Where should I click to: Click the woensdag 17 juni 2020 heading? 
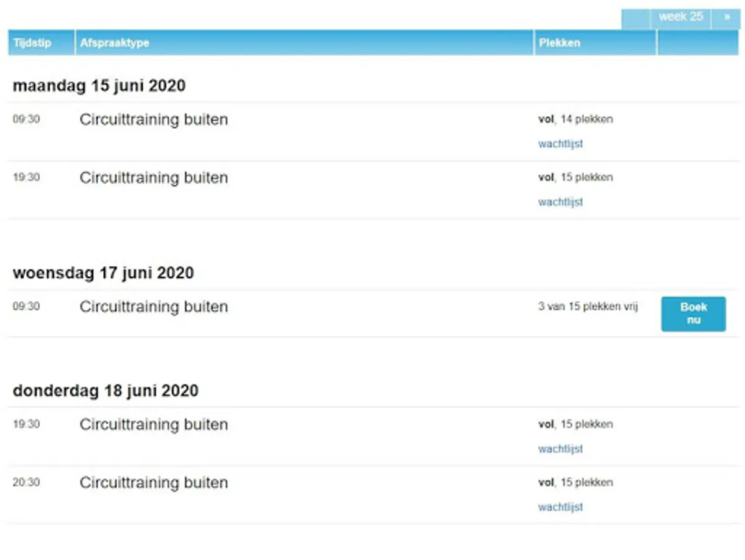coord(103,273)
